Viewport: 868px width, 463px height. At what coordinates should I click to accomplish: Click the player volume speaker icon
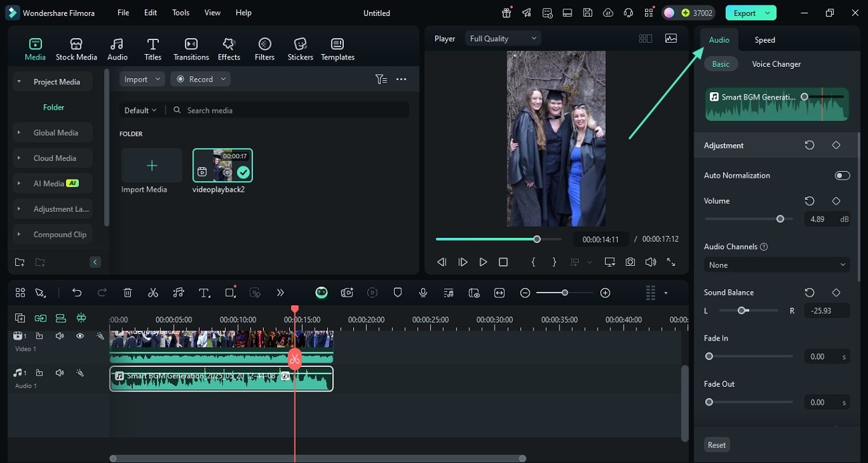click(650, 263)
